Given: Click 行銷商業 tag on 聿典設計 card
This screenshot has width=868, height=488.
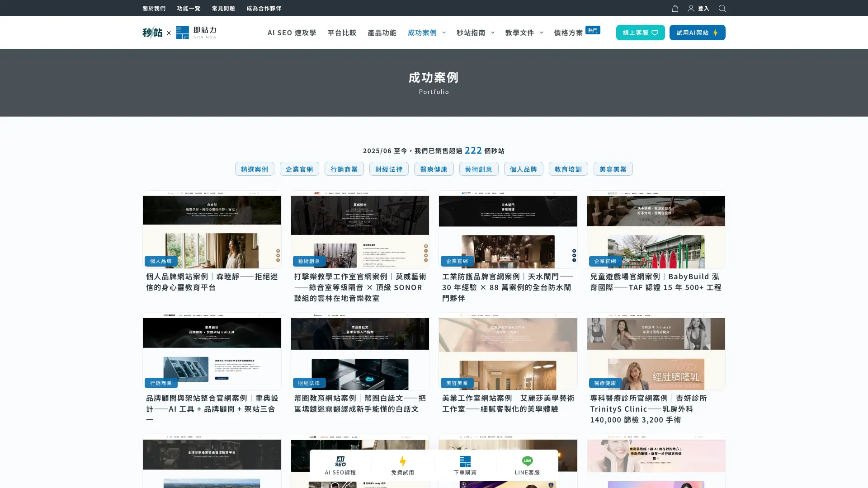Looking at the screenshot, I should [161, 383].
